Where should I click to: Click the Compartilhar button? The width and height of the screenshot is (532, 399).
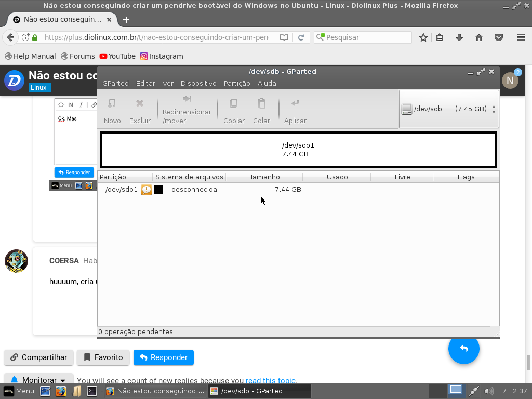(x=39, y=357)
